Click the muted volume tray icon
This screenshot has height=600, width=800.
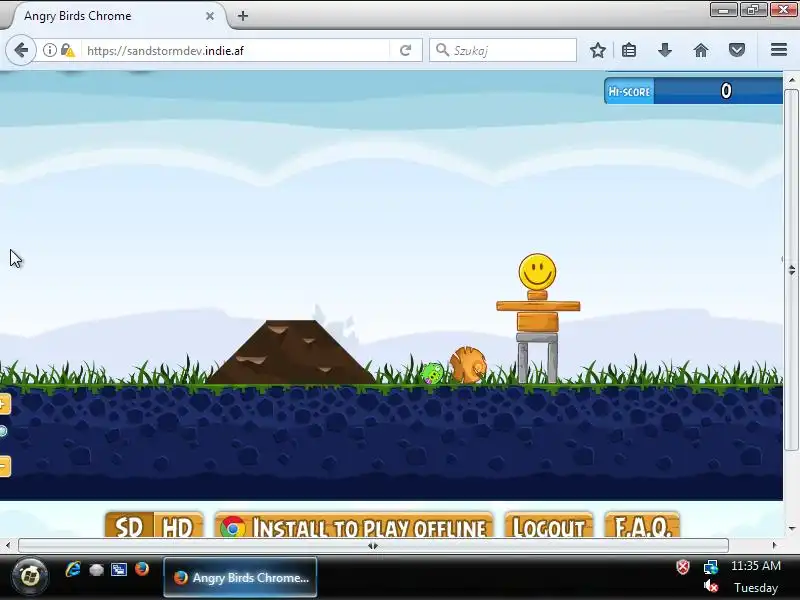(711, 587)
